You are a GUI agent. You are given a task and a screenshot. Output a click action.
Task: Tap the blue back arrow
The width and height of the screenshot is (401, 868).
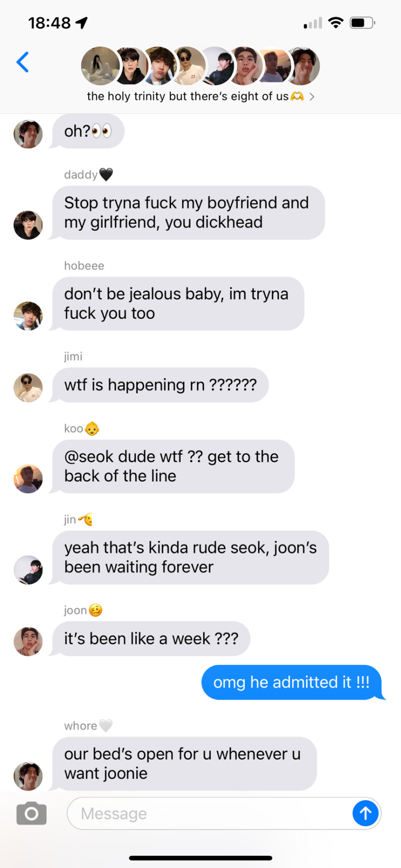click(23, 62)
